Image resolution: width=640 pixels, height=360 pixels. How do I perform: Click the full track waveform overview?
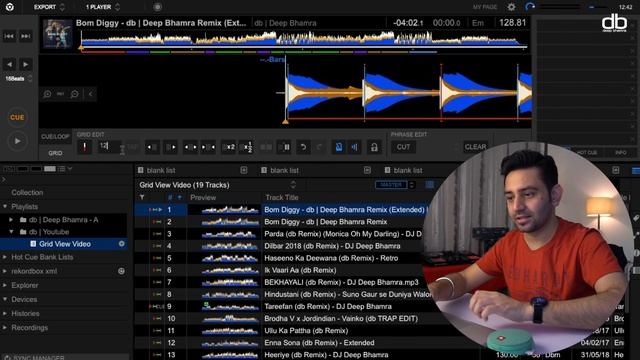(303, 40)
